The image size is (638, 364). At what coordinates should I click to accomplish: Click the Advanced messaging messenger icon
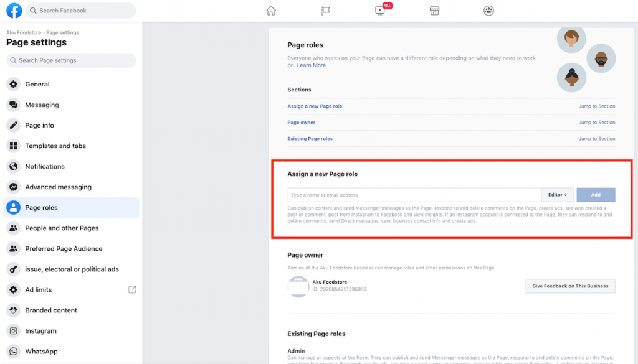(x=14, y=187)
